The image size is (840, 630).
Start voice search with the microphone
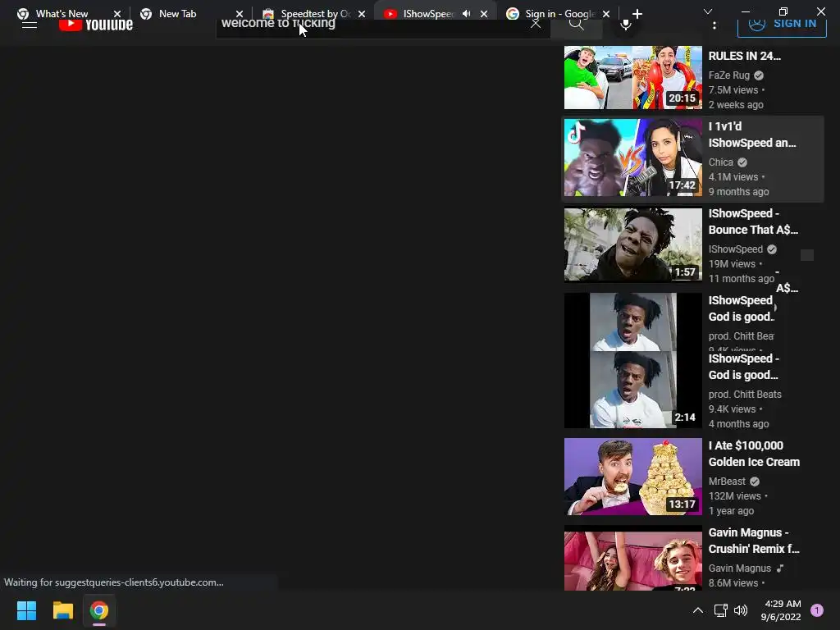625,25
